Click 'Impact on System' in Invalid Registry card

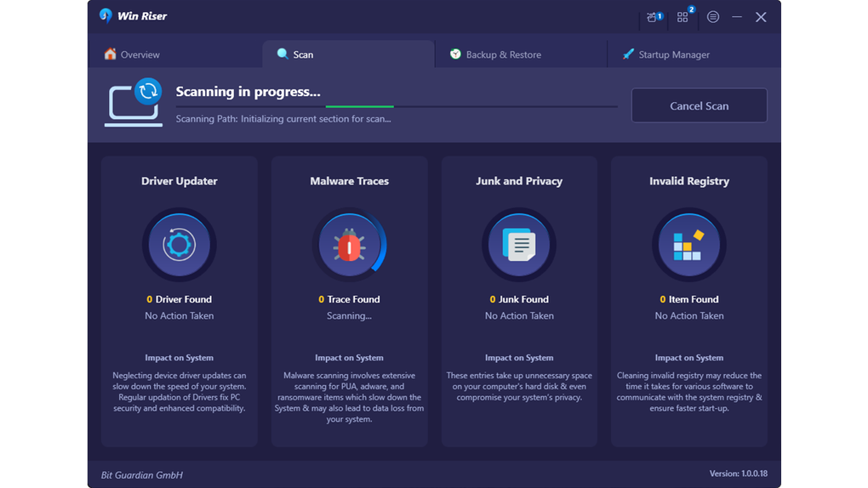[689, 358]
